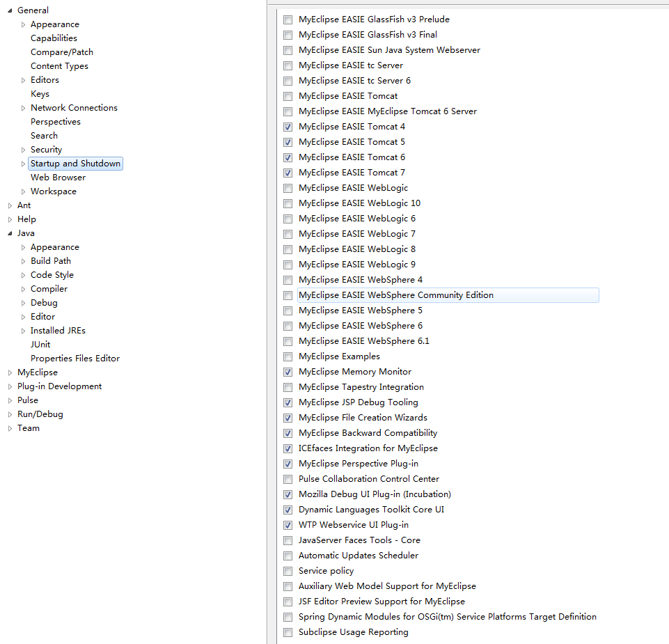The width and height of the screenshot is (669, 644).
Task: Select 'JSF Editor Preview Support for MyEclipse' text
Action: pos(381,602)
